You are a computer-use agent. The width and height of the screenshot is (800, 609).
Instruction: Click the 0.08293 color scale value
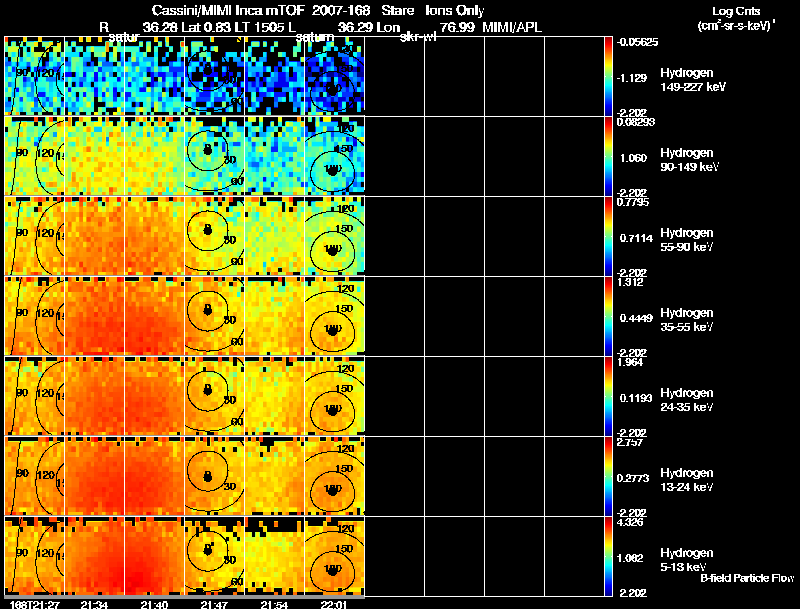(635, 122)
